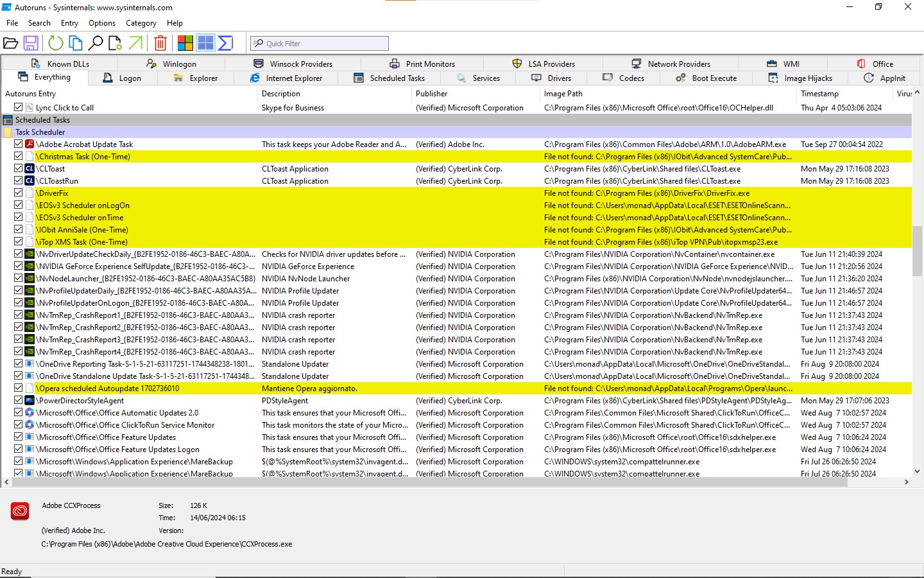The width and height of the screenshot is (924, 578).
Task: Click the OneDrive Reporting Task entry icon
Action: (x=30, y=364)
